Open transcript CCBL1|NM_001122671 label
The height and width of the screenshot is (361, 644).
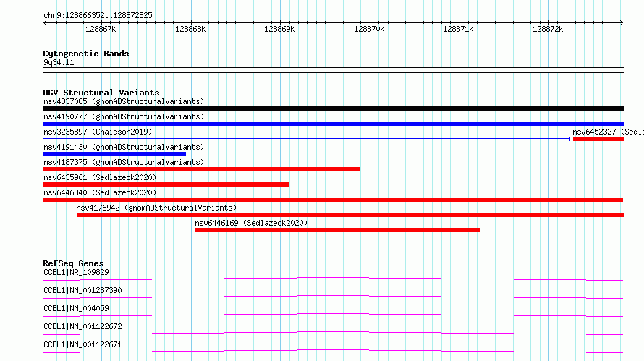82,344
